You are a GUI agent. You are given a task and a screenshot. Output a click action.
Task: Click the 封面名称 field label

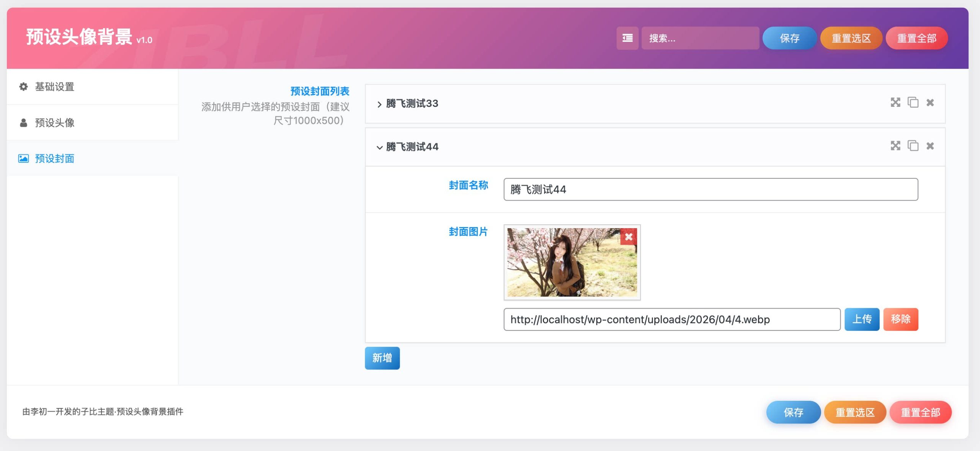coord(468,185)
